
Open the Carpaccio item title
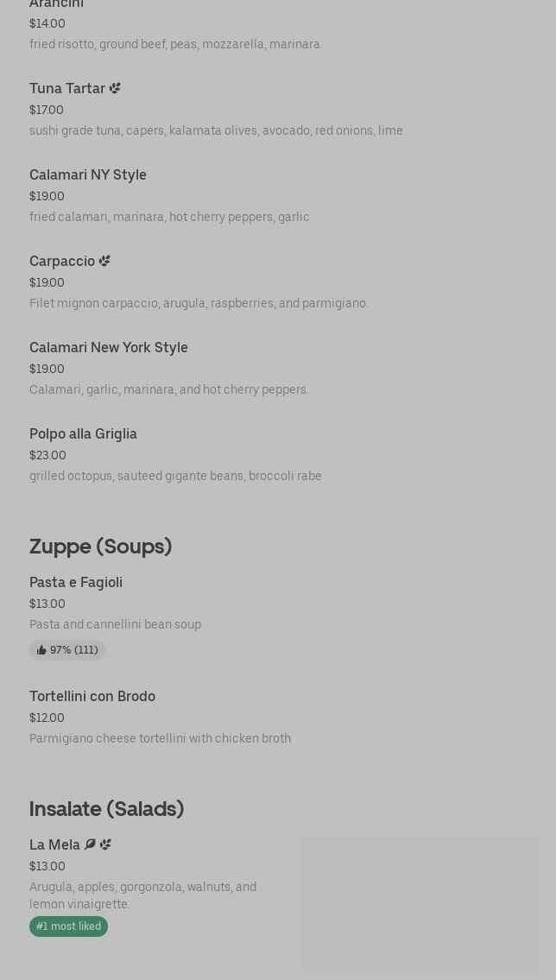coord(62,261)
